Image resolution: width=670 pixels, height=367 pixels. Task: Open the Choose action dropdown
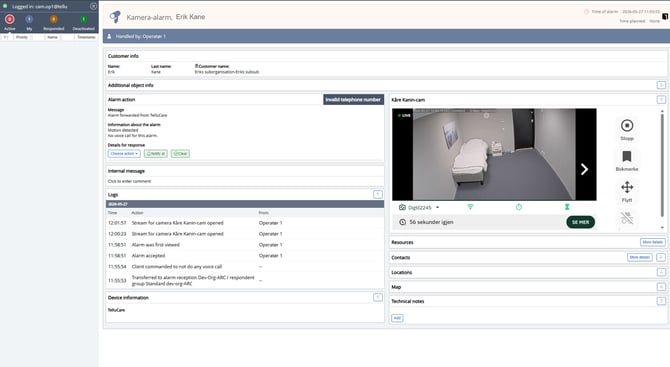pyautogui.click(x=124, y=153)
